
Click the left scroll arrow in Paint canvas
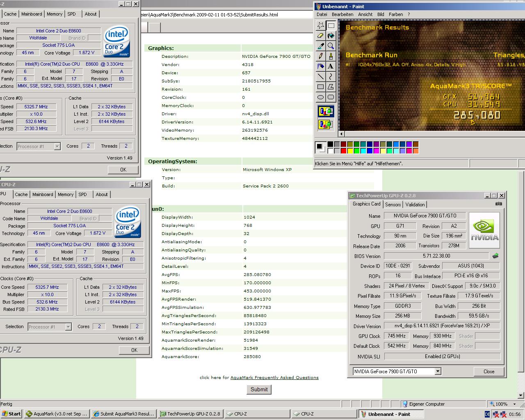point(342,134)
